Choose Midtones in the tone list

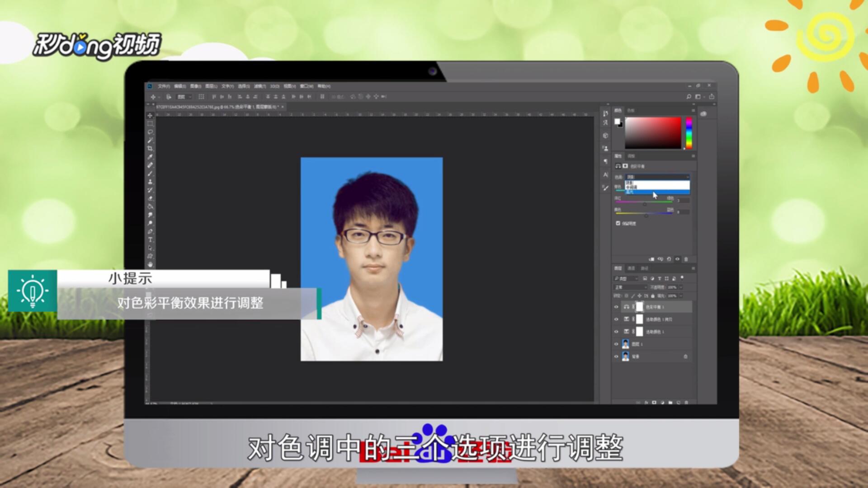tap(658, 187)
